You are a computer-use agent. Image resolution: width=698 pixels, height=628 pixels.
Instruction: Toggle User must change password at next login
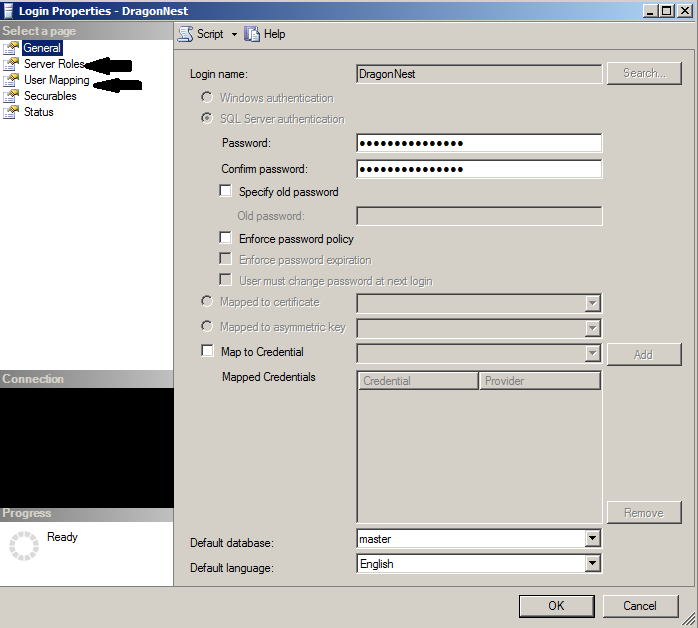pyautogui.click(x=226, y=280)
